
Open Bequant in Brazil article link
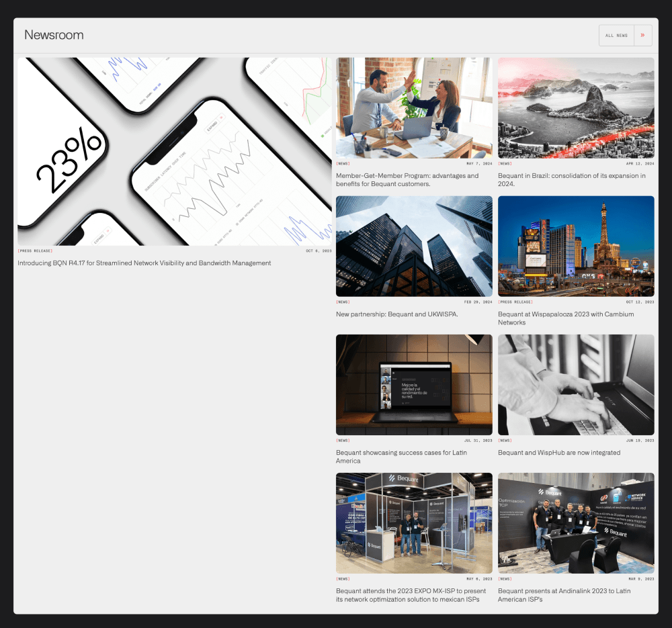pos(572,180)
